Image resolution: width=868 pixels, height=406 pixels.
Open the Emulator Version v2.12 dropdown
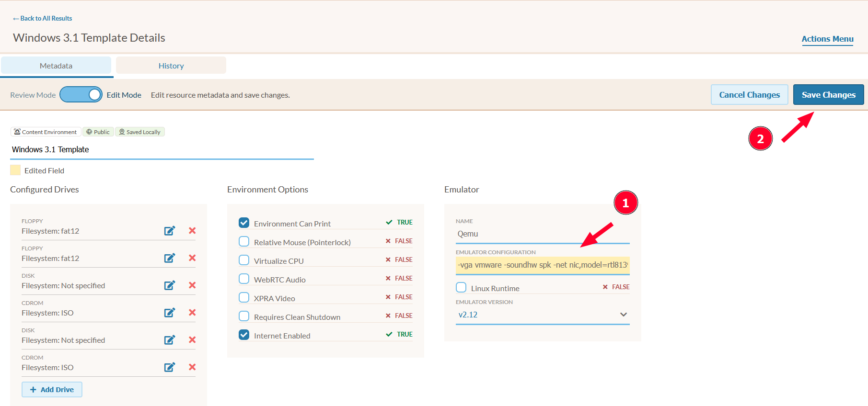[543, 315]
